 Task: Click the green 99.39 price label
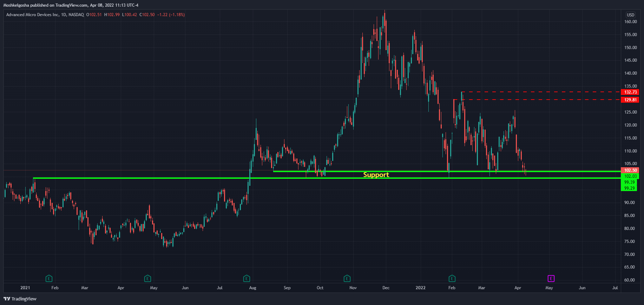630,182
